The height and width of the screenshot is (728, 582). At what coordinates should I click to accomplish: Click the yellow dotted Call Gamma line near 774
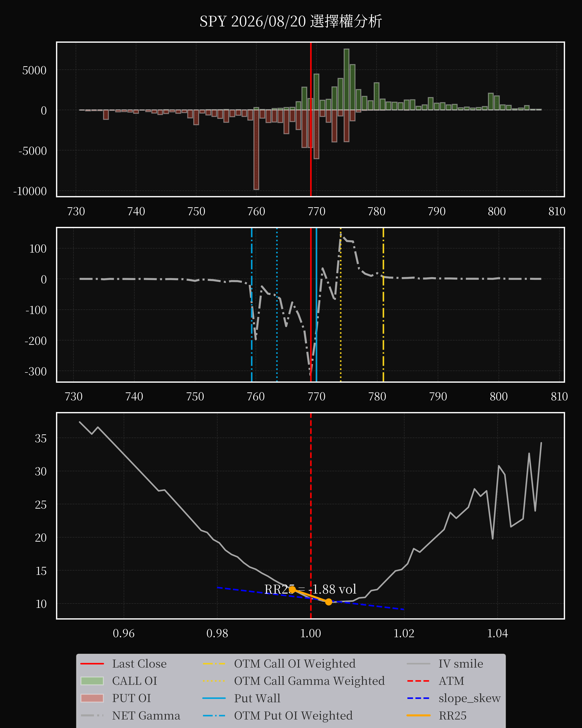pyautogui.click(x=340, y=305)
